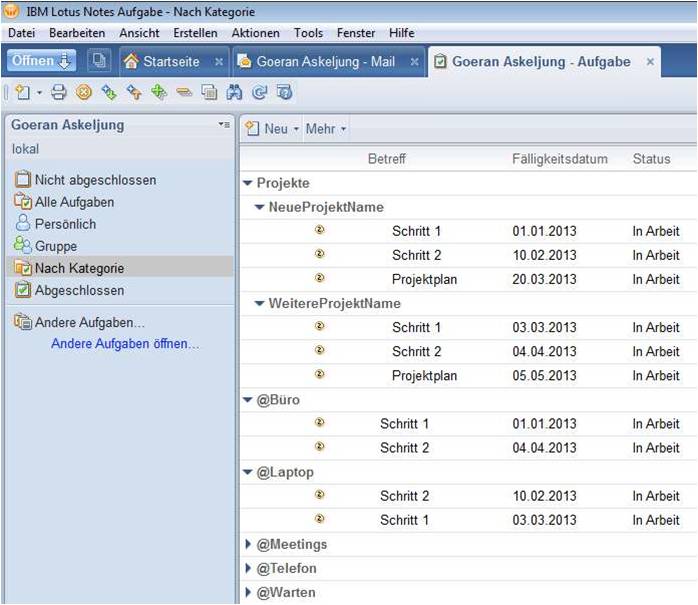This screenshot has width=698, height=605.
Task: Click the orange stop icon in toolbar
Action: [x=84, y=92]
